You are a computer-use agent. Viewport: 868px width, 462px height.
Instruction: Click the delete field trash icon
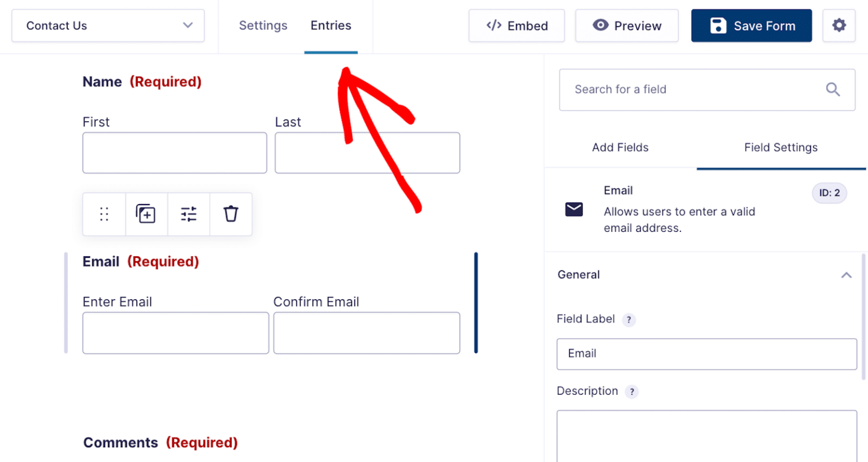(231, 214)
